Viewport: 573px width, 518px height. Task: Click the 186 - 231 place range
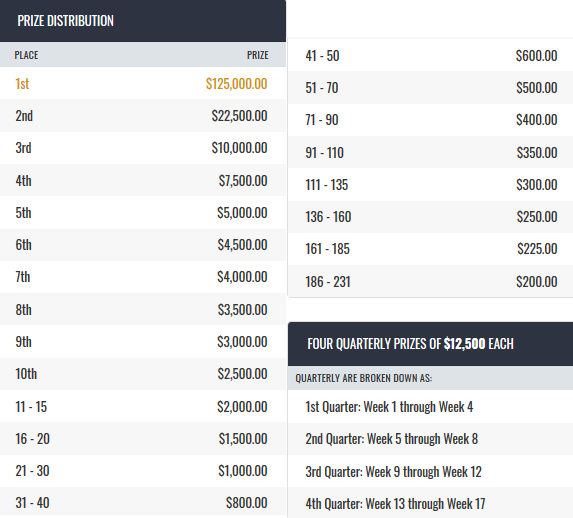[x=328, y=282]
